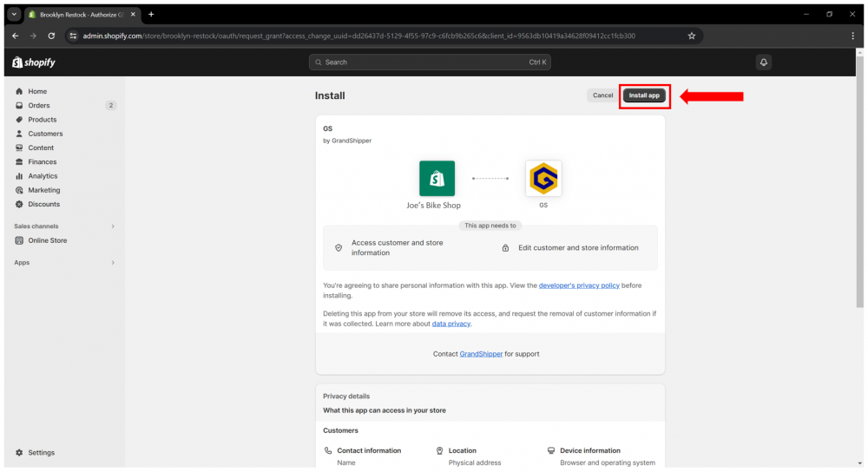Click the GrandShipper support link
Screen dimensions: 868x472
point(481,354)
